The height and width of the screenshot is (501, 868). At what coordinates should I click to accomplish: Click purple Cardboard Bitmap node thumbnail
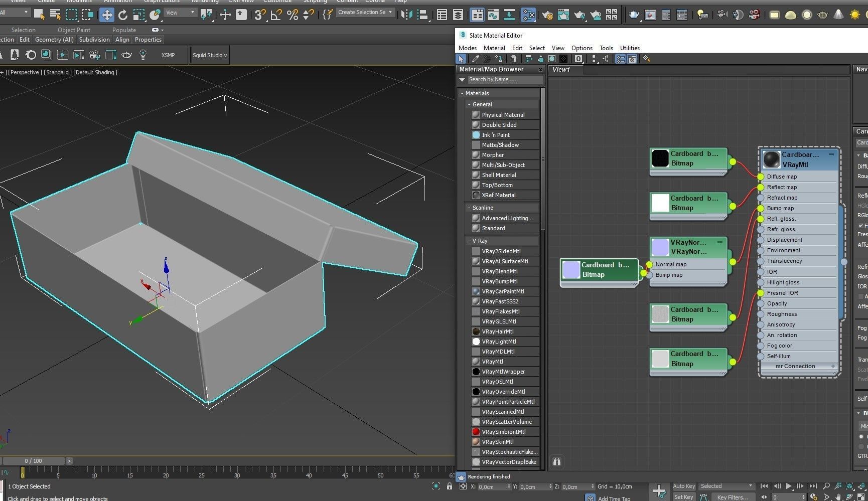(x=571, y=270)
